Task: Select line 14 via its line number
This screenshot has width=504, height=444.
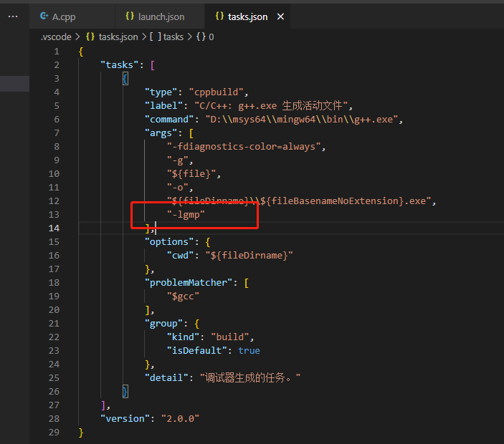Action: coord(54,228)
